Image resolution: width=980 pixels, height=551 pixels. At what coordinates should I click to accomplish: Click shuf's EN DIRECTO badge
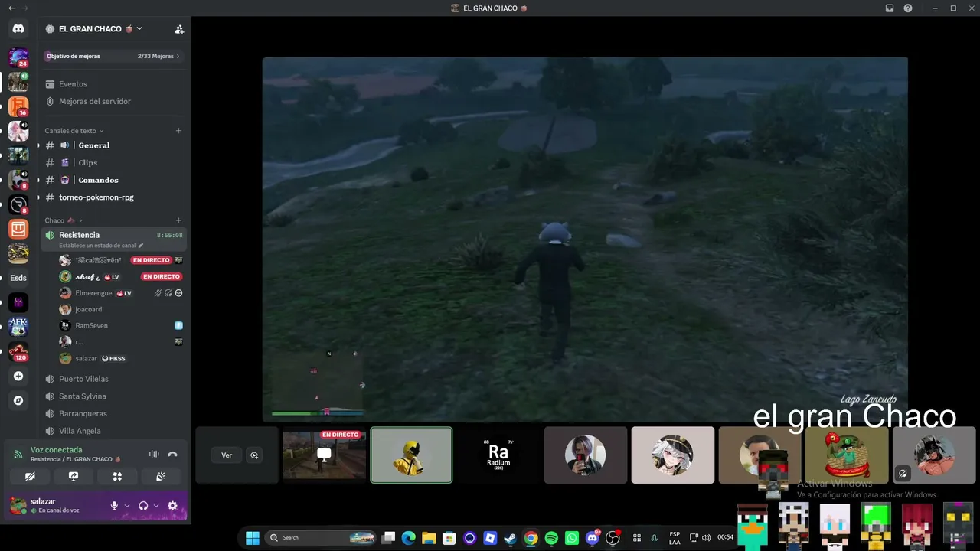(x=161, y=276)
